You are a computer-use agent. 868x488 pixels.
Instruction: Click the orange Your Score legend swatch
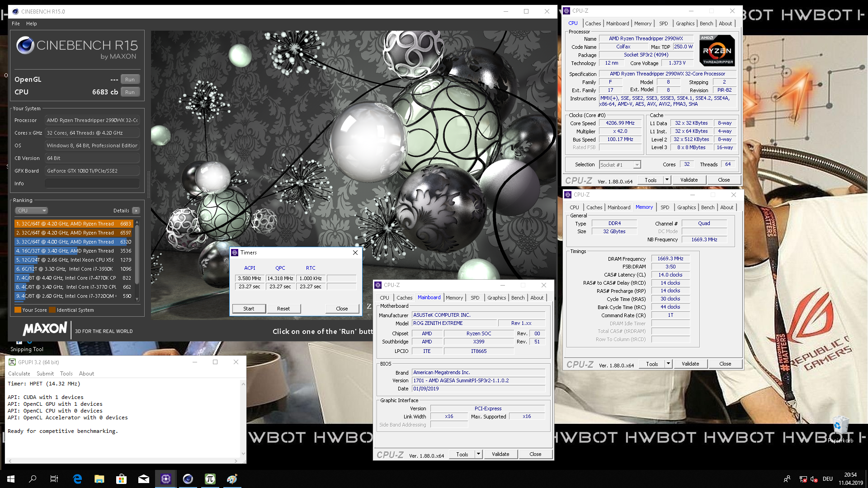click(x=18, y=310)
